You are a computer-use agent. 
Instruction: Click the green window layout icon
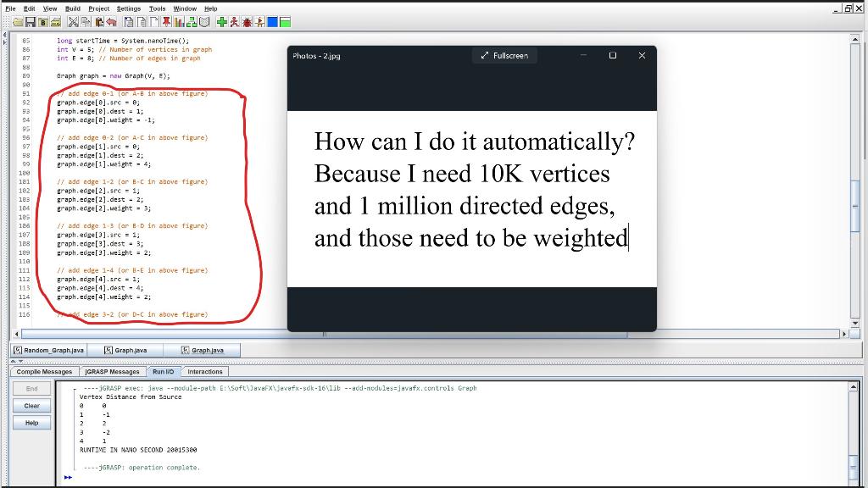(285, 22)
